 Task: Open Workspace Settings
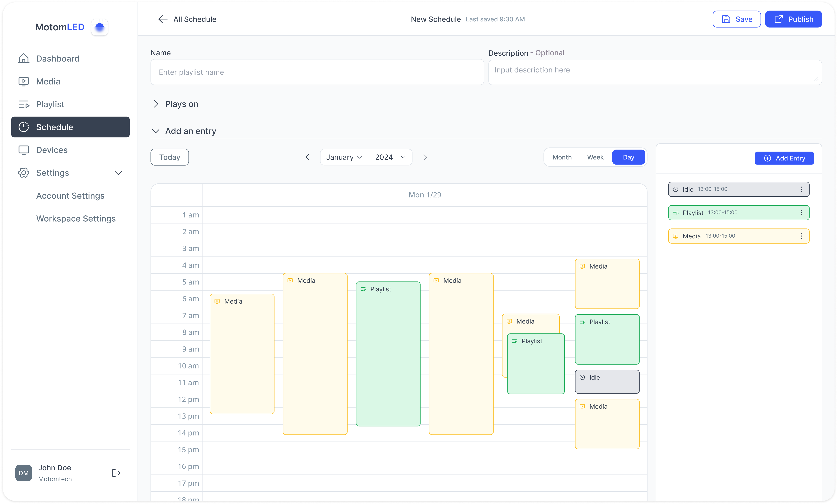(76, 219)
